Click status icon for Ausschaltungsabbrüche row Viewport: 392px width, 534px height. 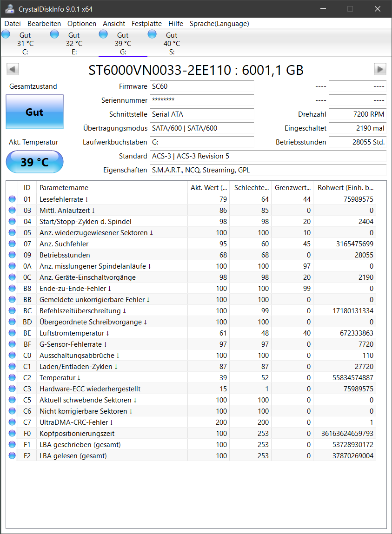click(12, 355)
